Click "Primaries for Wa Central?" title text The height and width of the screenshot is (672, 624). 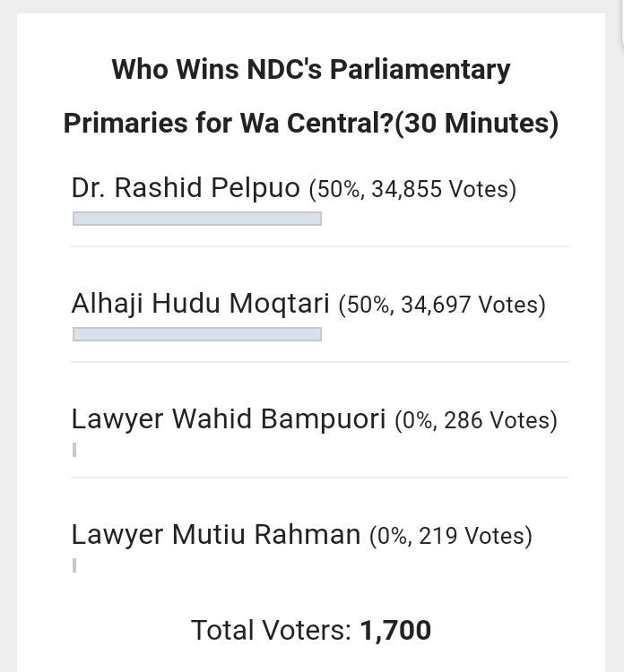pyautogui.click(x=228, y=122)
